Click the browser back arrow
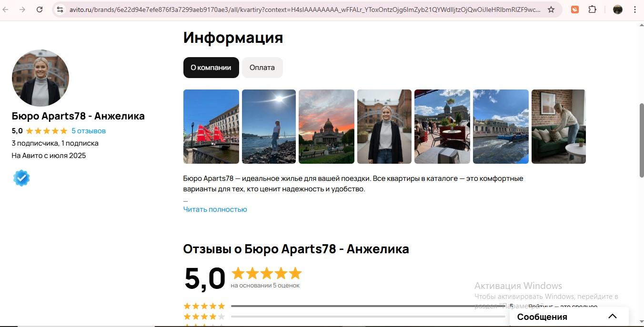Viewport: 644px width, 327px height. 6,10
